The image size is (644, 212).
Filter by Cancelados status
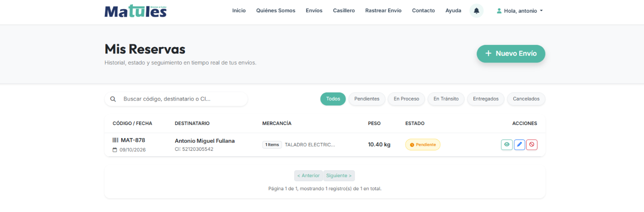point(526,99)
